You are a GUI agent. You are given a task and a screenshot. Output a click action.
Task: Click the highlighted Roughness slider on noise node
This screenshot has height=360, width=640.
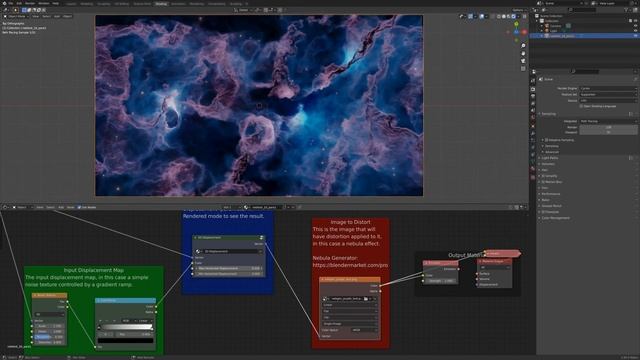pyautogui.click(x=49, y=337)
